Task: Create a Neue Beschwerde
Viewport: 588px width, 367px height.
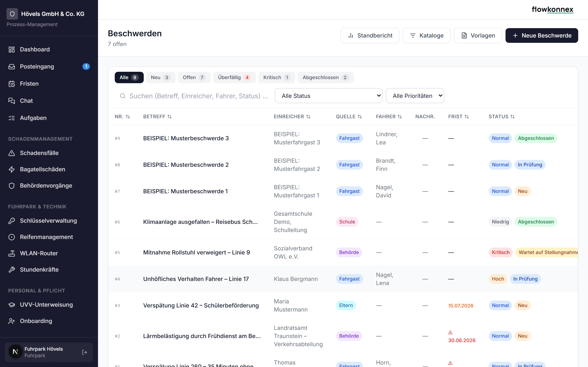Action: [x=542, y=35]
